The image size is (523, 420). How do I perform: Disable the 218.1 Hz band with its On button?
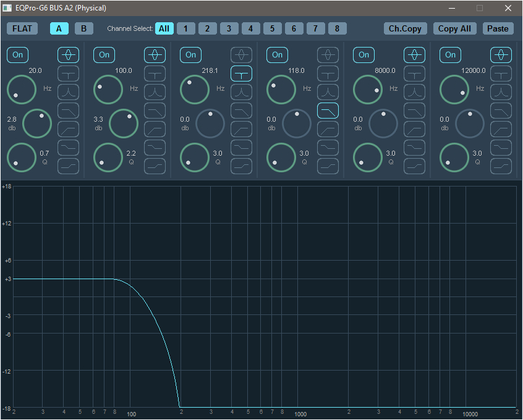191,55
